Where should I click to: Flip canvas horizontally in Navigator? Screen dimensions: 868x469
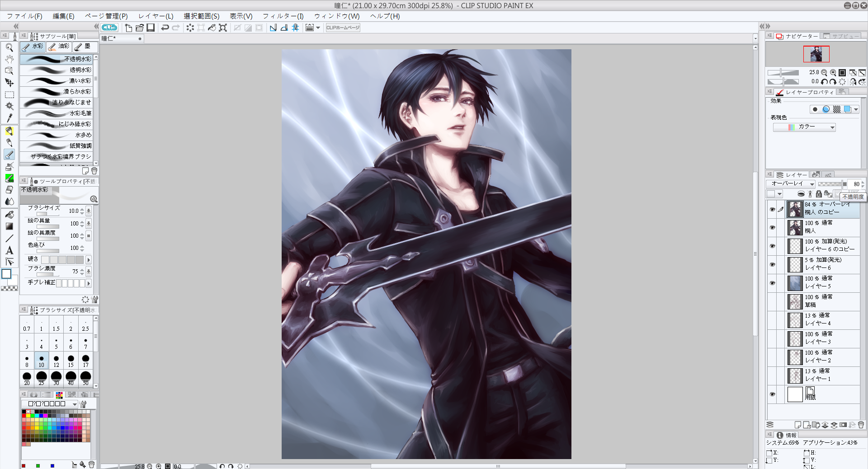pos(853,82)
